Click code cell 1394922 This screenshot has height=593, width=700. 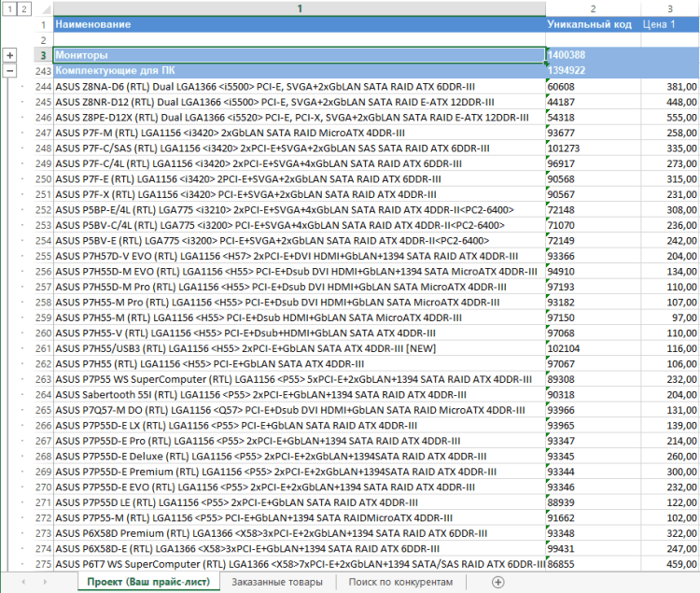[594, 71]
